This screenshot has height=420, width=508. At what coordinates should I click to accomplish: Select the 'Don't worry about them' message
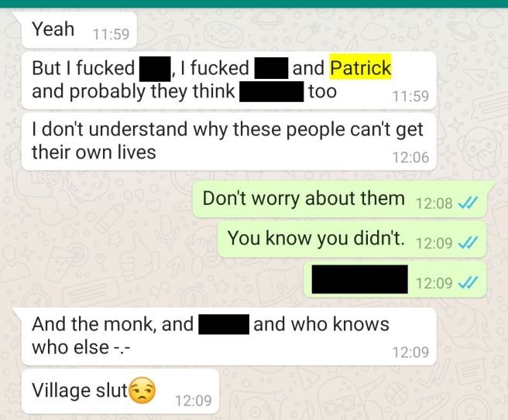pos(340,199)
